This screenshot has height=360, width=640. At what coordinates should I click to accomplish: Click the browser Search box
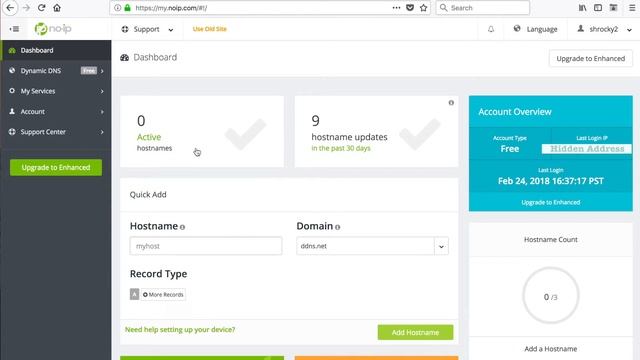click(x=482, y=8)
